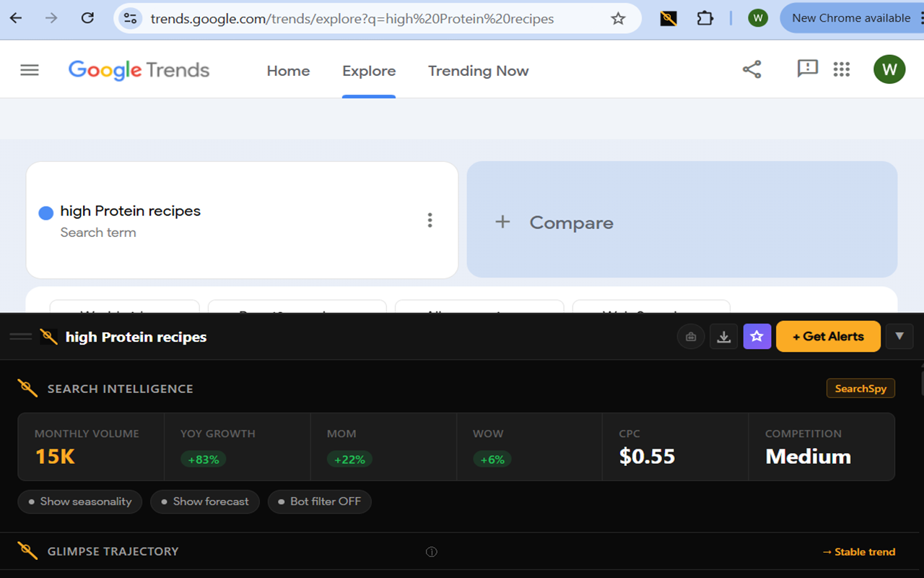Click the +83% YoY growth badge
924x578 pixels.
pyautogui.click(x=204, y=460)
